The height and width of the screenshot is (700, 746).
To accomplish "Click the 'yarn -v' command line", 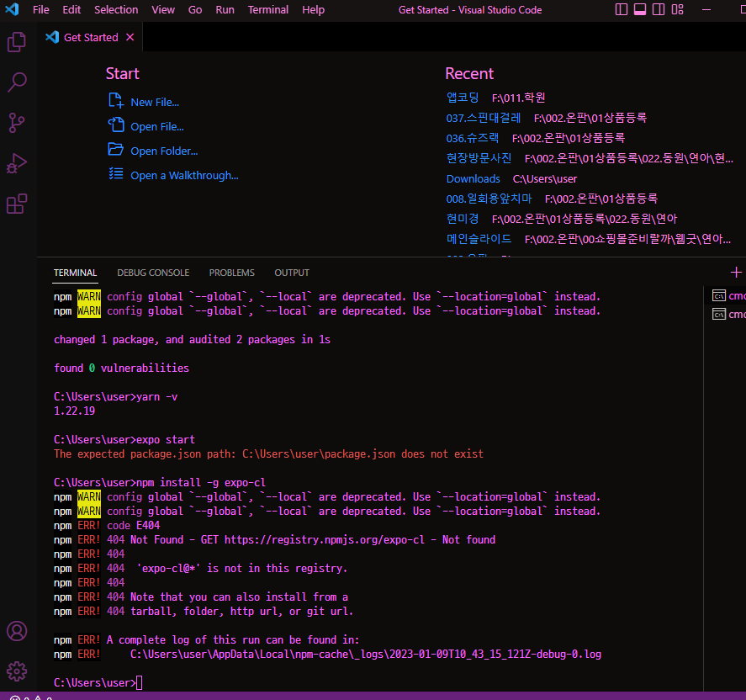I will coord(115,397).
